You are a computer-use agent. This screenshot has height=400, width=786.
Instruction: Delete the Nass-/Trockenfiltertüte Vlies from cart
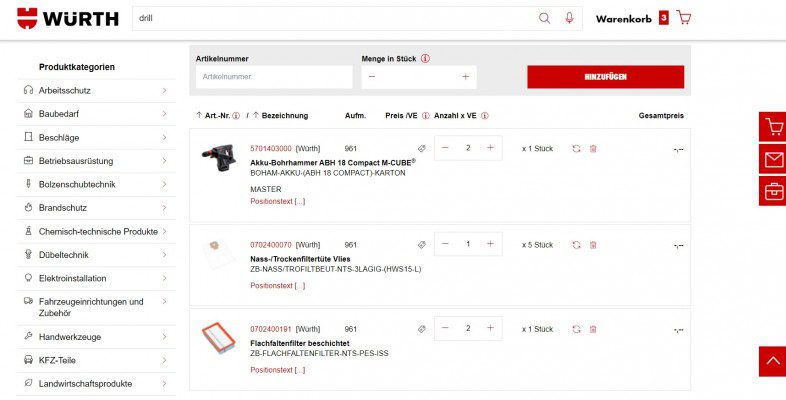593,245
